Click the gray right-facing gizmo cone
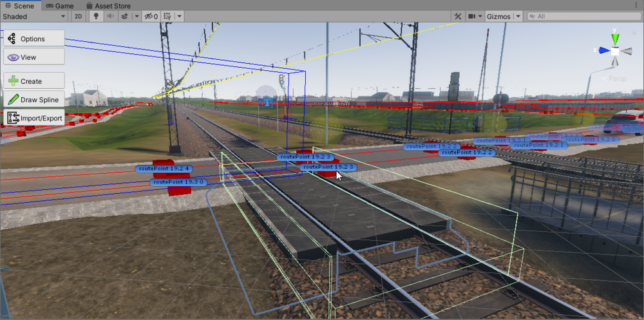 pyautogui.click(x=627, y=51)
